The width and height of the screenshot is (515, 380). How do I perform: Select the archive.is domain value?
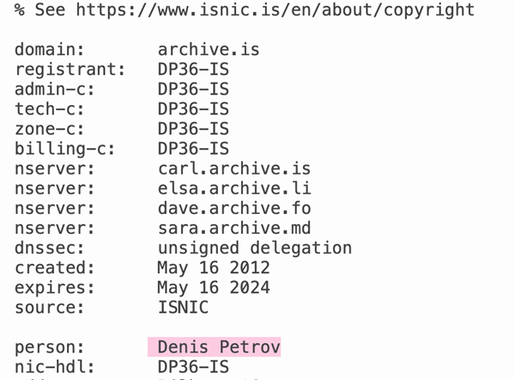208,49
